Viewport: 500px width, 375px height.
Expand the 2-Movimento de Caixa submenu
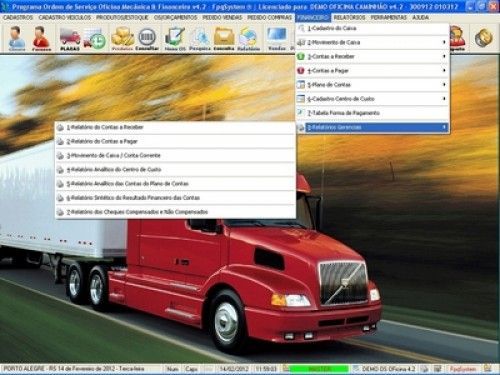coord(372,42)
